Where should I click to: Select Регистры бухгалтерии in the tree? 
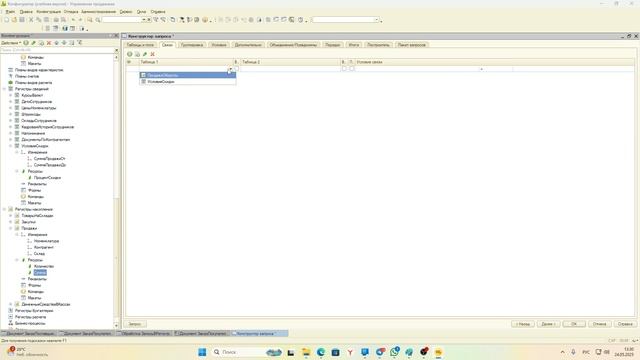[34, 311]
